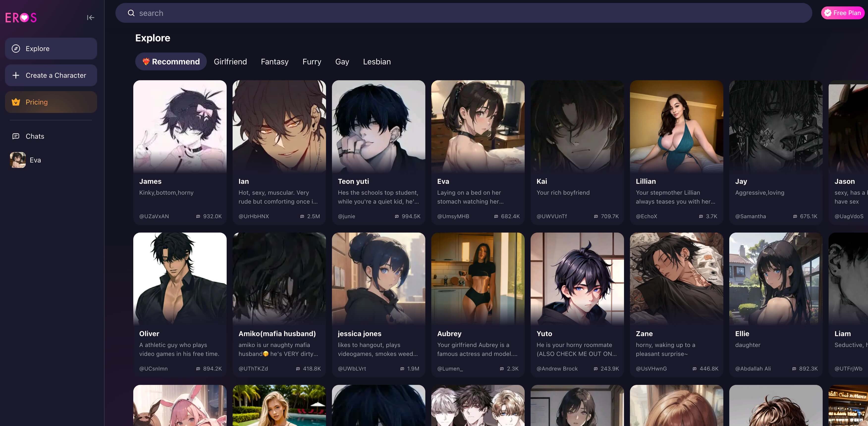Click creator handle @junie
The image size is (868, 426).
[x=346, y=216]
